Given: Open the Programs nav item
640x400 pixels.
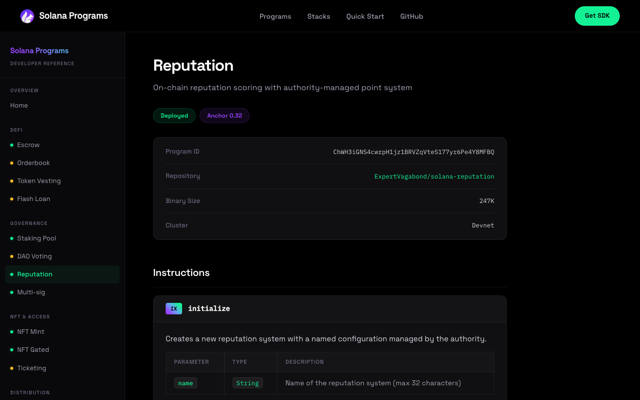Looking at the screenshot, I should pos(275,16).
